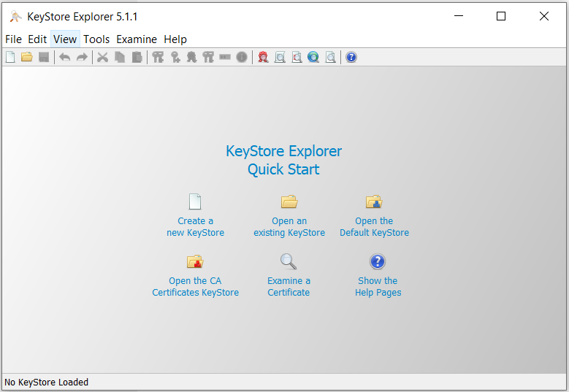Click the Generate Key Pair toolbar icon
Viewport: 569px width, 392px height.
158,57
